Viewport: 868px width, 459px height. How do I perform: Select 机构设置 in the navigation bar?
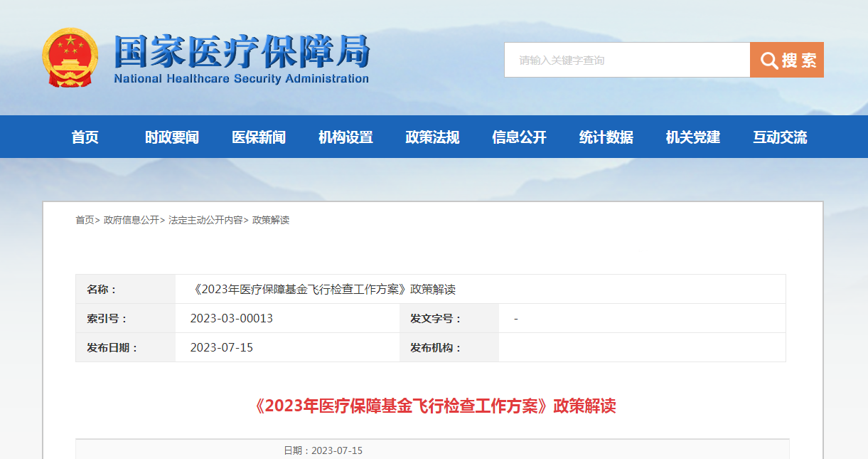click(x=345, y=137)
